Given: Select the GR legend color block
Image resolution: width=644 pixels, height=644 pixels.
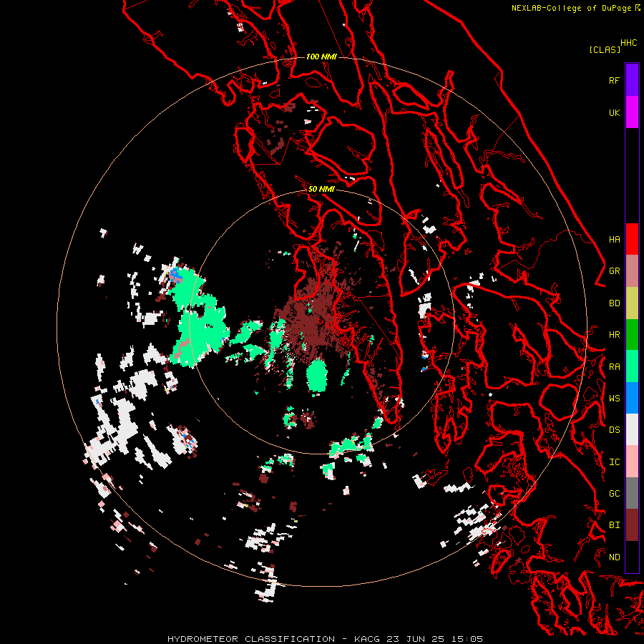Looking at the screenshot, I should pyautogui.click(x=632, y=271).
